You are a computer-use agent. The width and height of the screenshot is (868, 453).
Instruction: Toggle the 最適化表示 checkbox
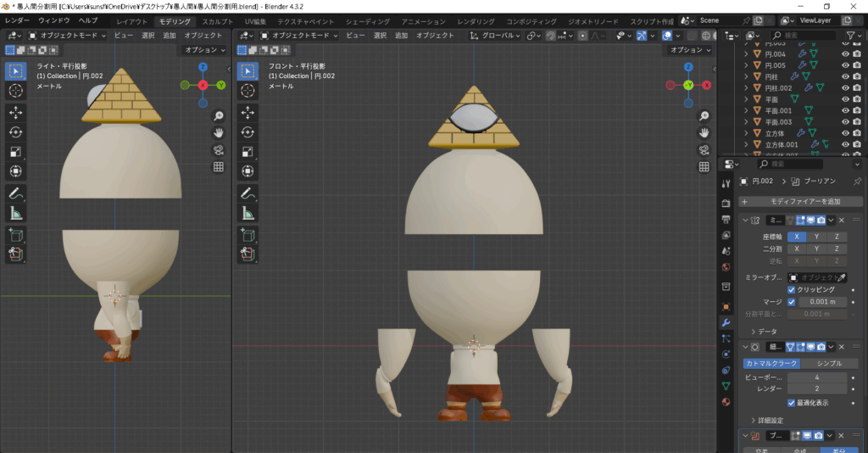click(x=792, y=402)
